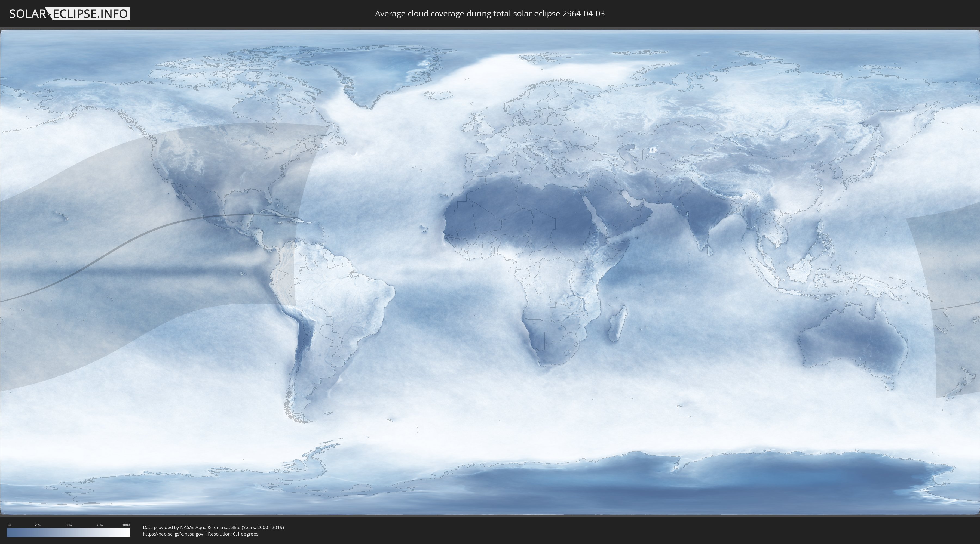Click the NASA Aqua & Terra data credit
This screenshot has width=980, height=544.
[213, 527]
